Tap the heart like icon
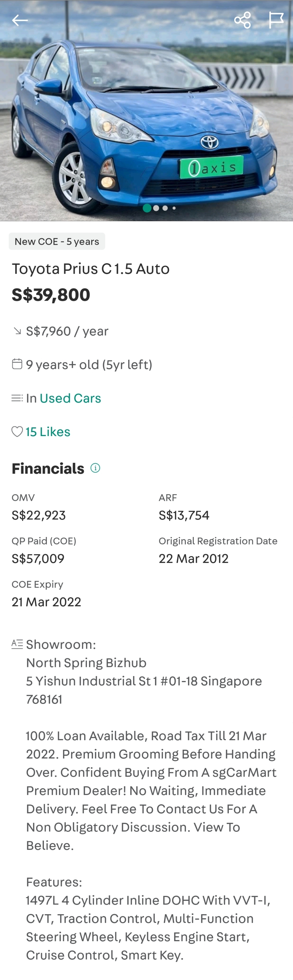 [x=17, y=432]
